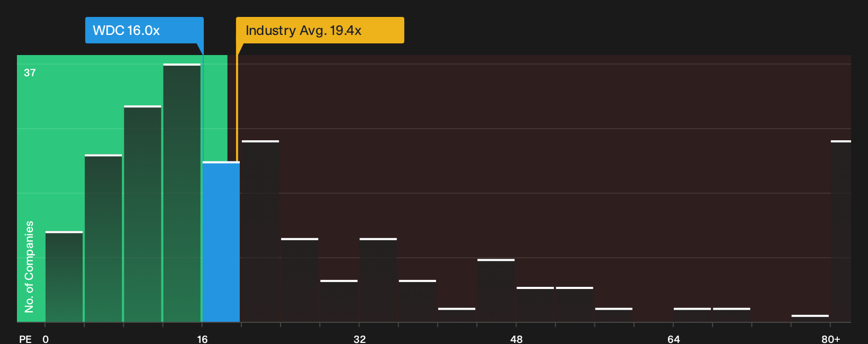Click the '80+' x-axis tick label
The image size is (868, 344).
830,339
